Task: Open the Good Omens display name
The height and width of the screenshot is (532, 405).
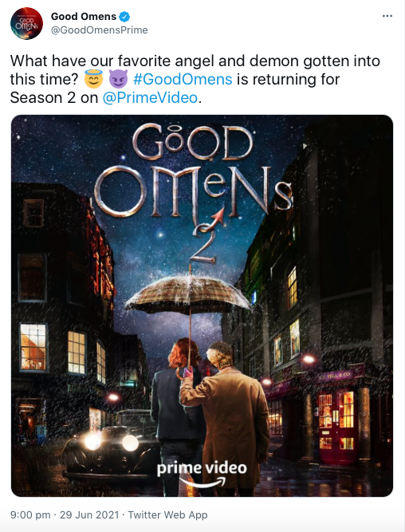Action: (84, 16)
